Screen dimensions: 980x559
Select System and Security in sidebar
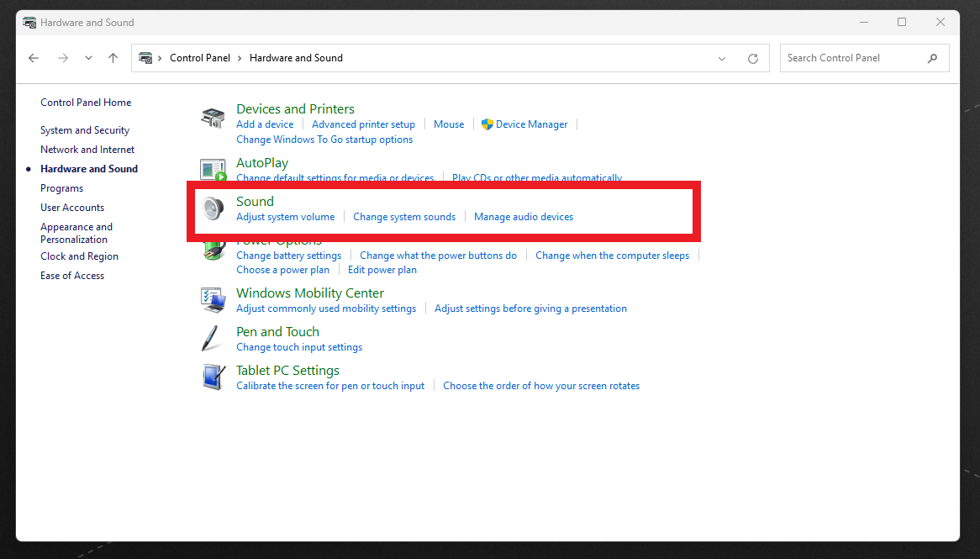coord(85,130)
